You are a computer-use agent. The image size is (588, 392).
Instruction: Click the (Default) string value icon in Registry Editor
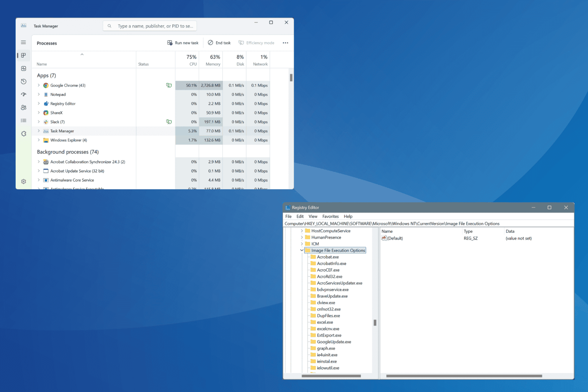[384, 238]
